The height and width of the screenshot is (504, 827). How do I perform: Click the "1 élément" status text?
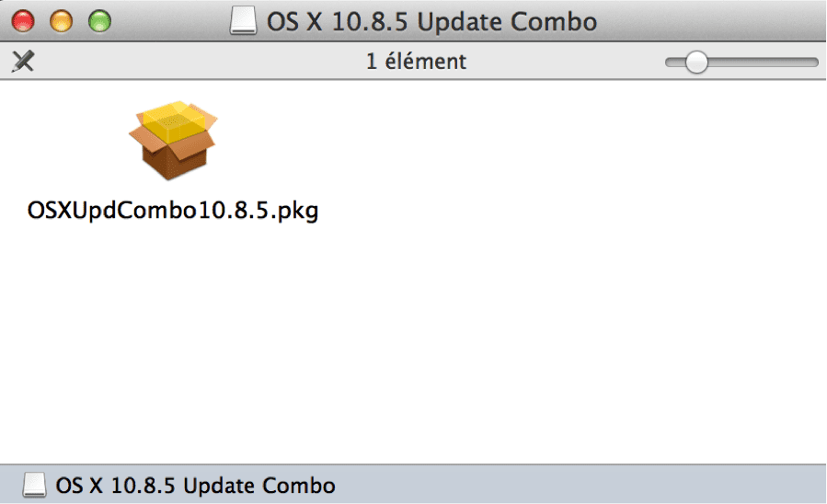coord(416,63)
